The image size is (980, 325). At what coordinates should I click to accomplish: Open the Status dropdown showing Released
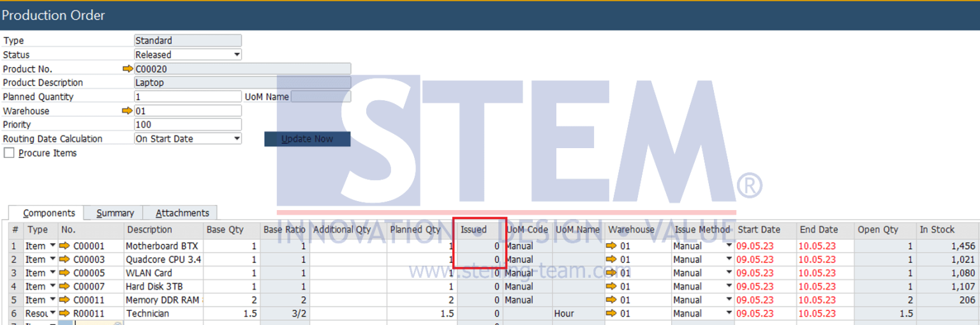pos(237,55)
